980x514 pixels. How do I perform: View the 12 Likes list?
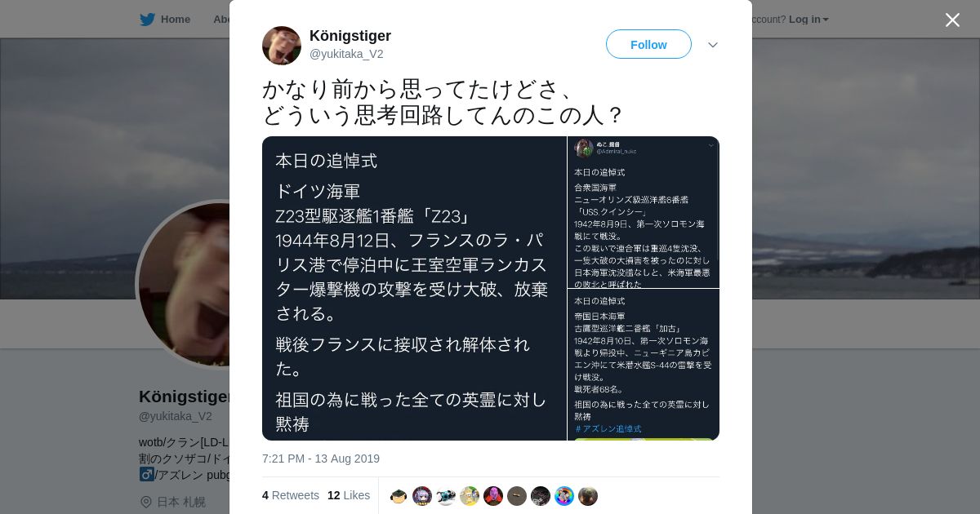[349, 495]
